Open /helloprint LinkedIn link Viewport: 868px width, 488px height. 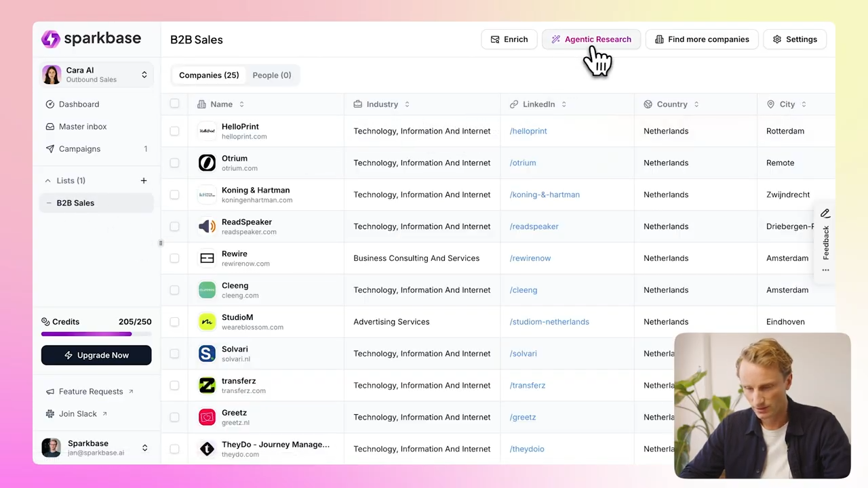528,131
